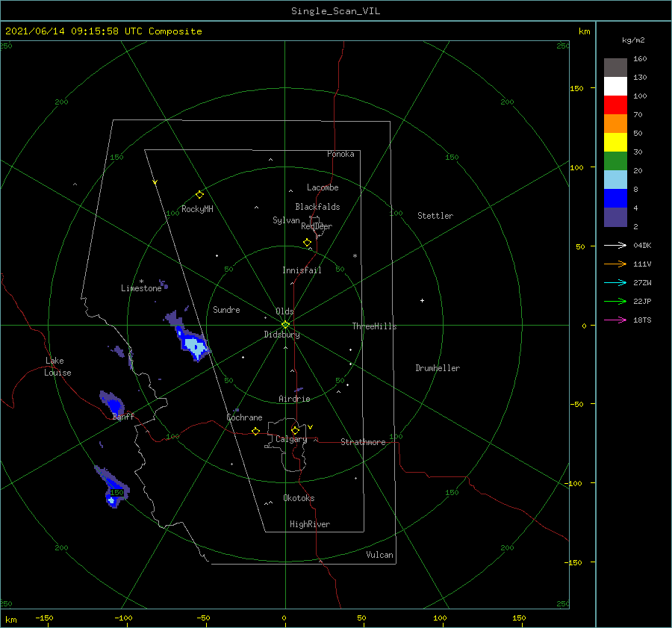Click the Vulcan city label

pos(379,555)
